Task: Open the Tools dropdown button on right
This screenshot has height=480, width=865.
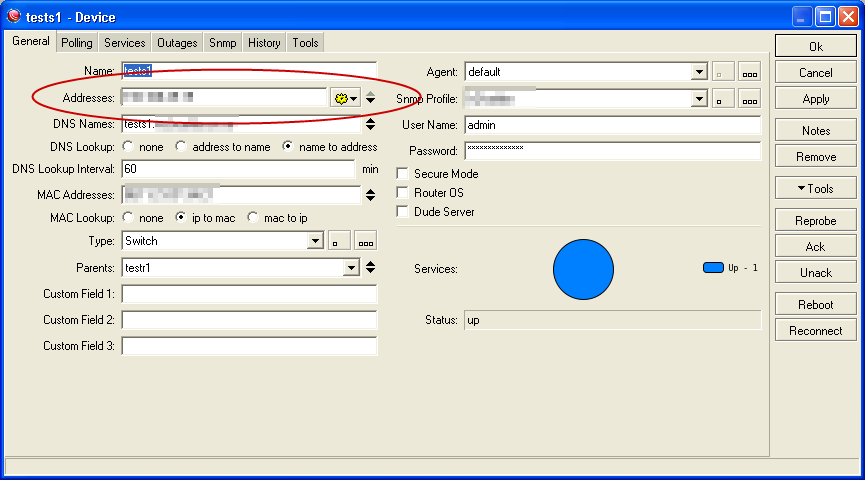Action: (x=815, y=189)
